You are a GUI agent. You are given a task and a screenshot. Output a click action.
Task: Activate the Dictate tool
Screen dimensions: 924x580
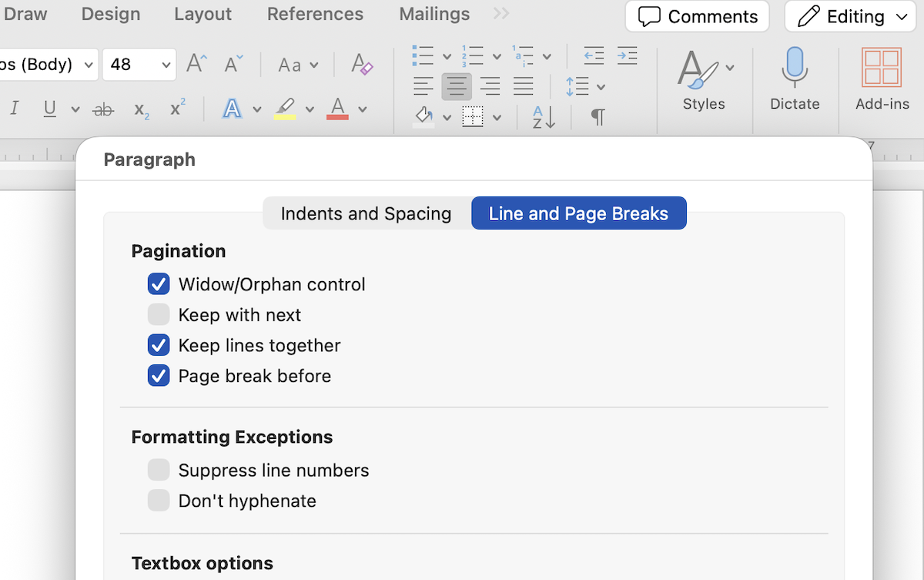coord(794,81)
